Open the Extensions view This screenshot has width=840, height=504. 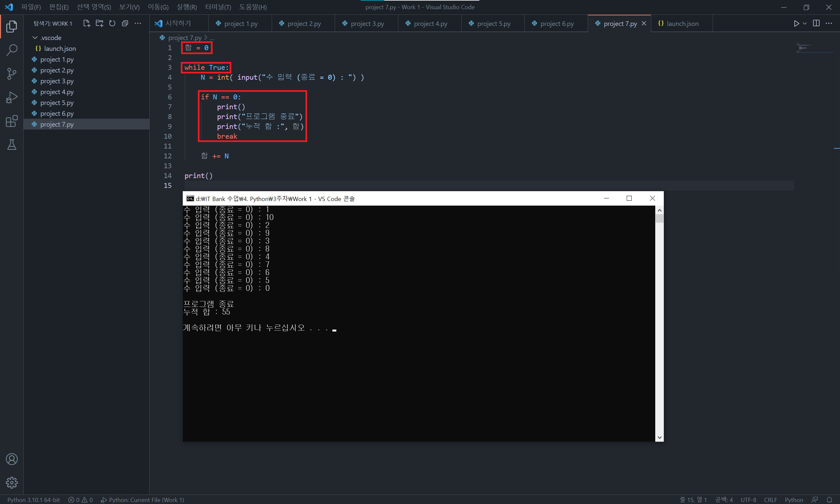11,121
